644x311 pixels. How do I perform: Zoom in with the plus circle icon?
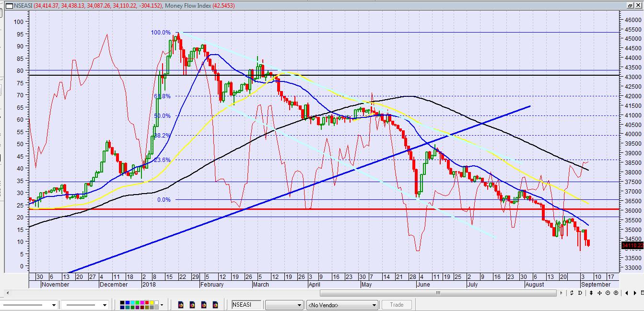(x=616, y=293)
